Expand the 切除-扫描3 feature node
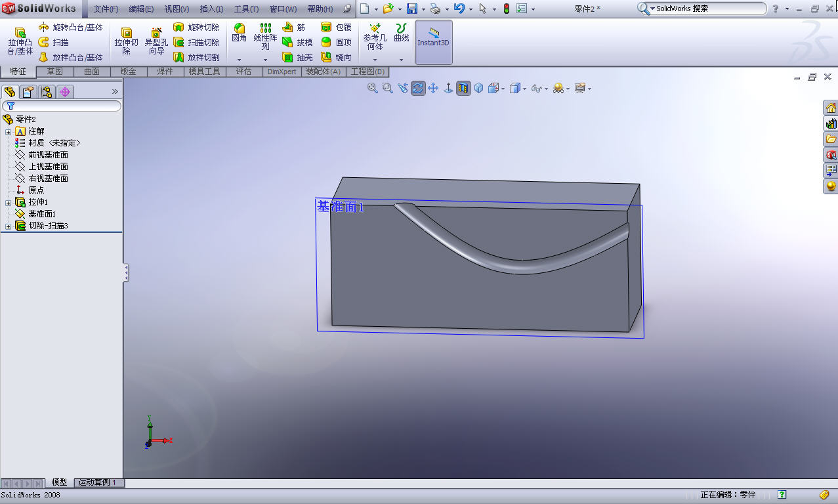Image resolution: width=838 pixels, height=504 pixels. pos(8,226)
